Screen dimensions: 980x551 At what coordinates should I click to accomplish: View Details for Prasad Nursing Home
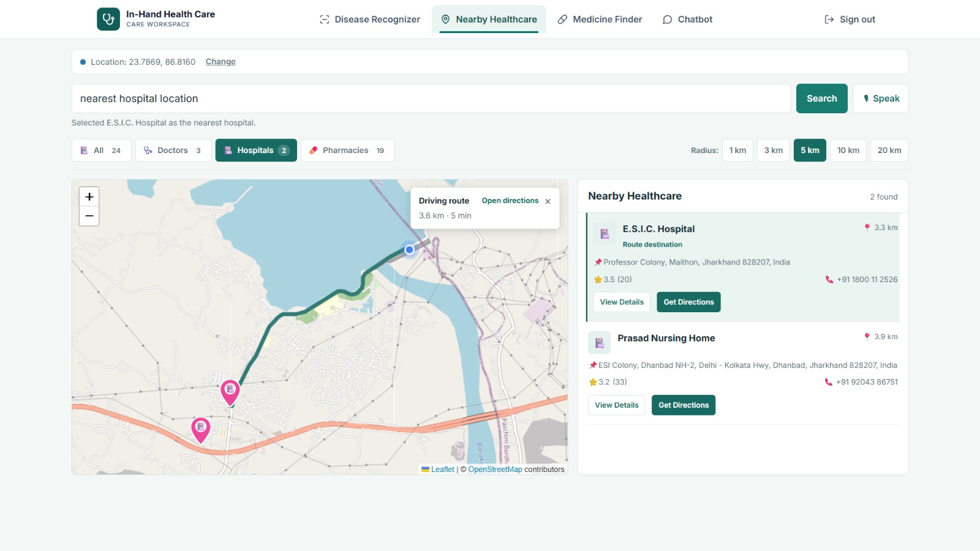[x=617, y=405]
